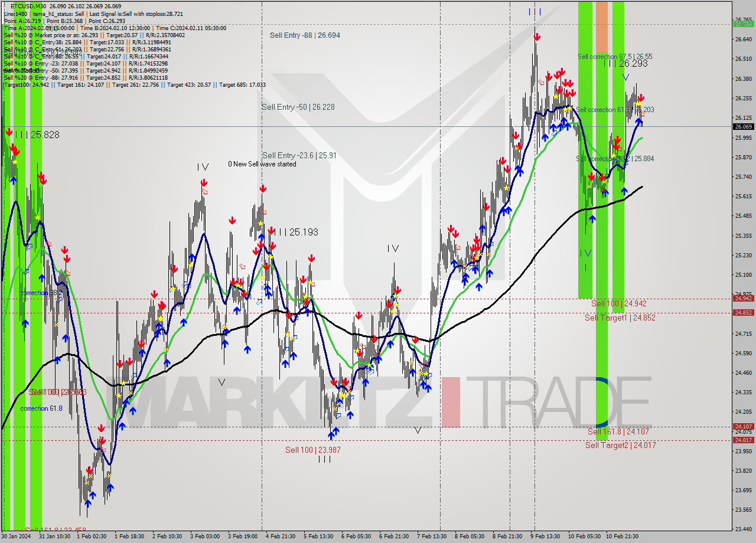Click the 26.640 price scale value
Image resolution: width=756 pixels, height=543 pixels.
743,39
